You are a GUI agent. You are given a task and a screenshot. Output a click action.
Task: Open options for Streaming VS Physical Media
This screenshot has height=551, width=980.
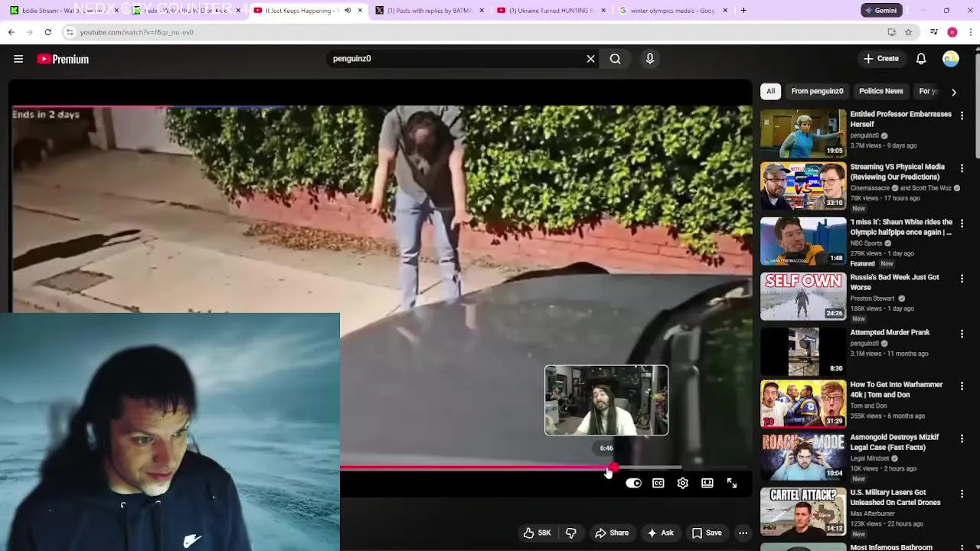coord(962,168)
